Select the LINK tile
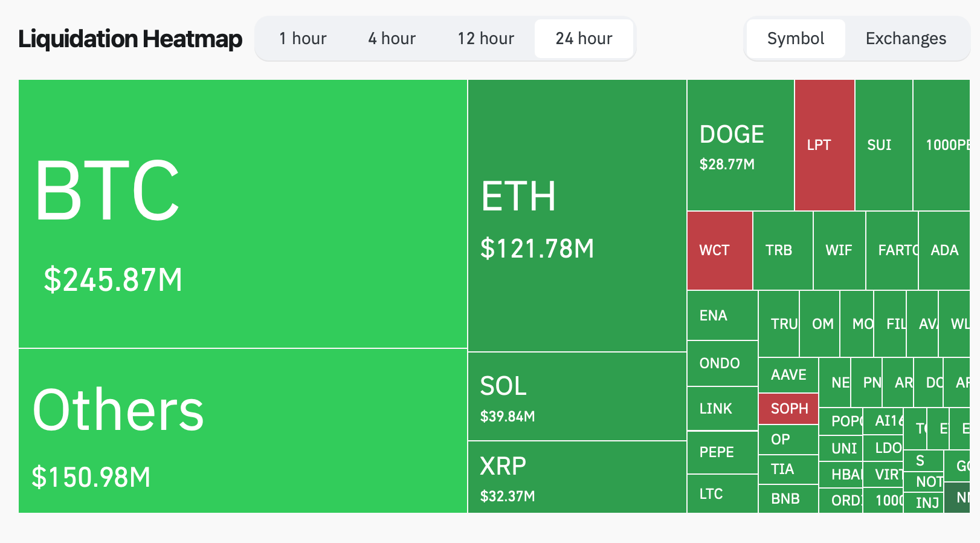The height and width of the screenshot is (543, 980). pyautogui.click(x=719, y=409)
